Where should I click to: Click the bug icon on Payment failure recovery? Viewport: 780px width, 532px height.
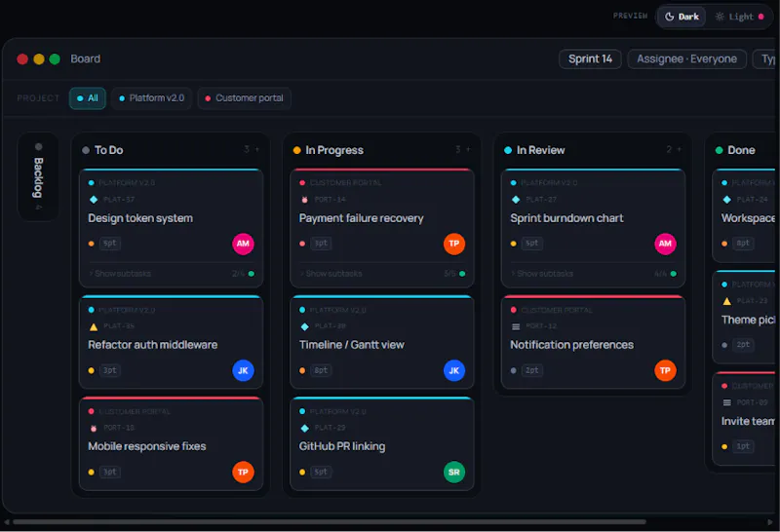pos(304,200)
